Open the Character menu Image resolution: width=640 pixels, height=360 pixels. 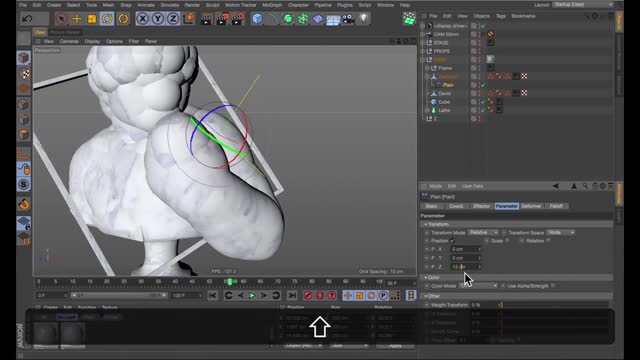pos(298,5)
